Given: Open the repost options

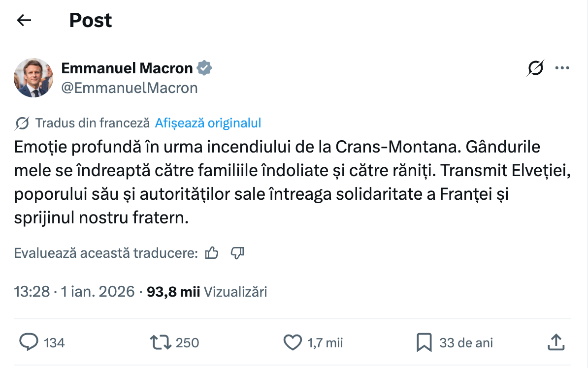Looking at the screenshot, I should 161,342.
